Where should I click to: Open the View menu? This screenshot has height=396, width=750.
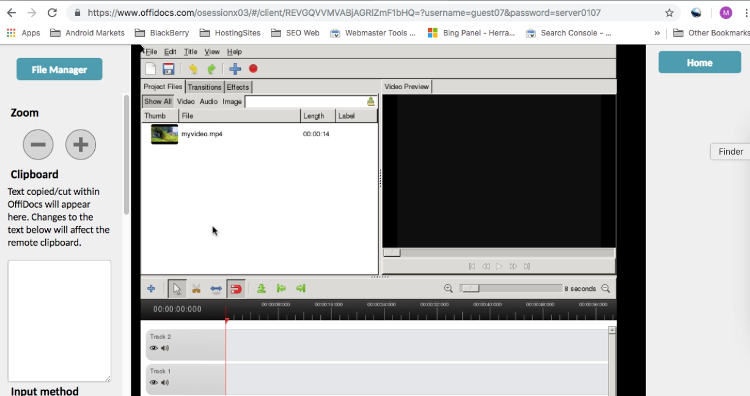pyautogui.click(x=212, y=52)
